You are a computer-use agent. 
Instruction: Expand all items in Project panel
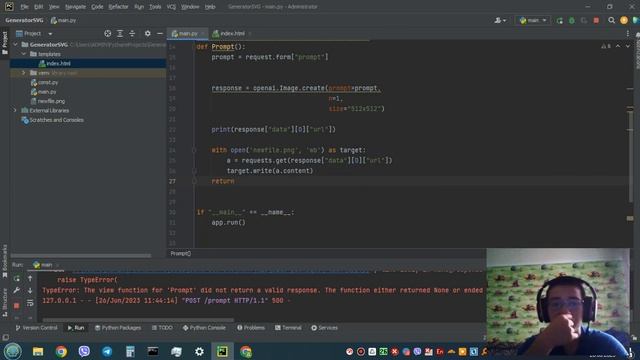[120, 33]
